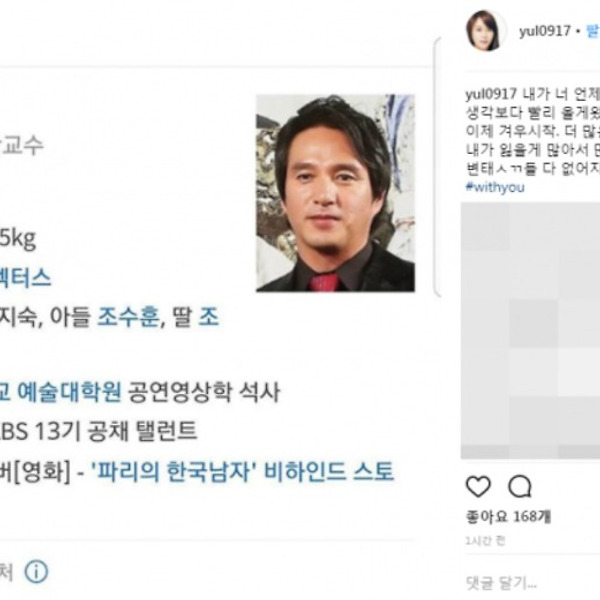Like the post with heart icon
Screen dimensions: 600x600
tap(478, 487)
